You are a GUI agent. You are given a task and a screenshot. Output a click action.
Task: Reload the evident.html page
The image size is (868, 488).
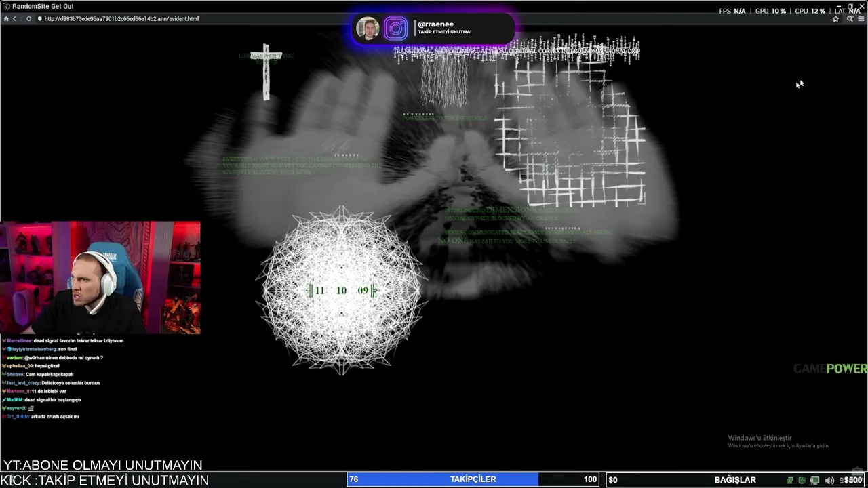coord(28,19)
